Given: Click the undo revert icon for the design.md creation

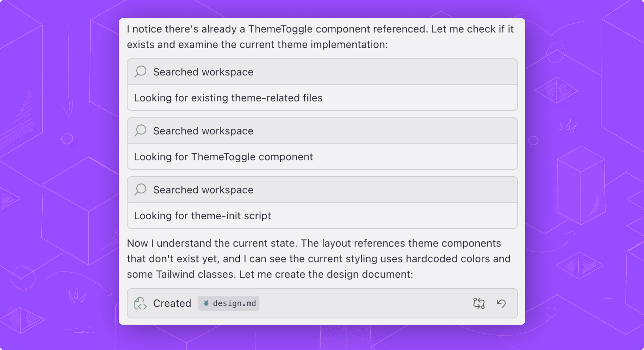Looking at the screenshot, I should 502,303.
